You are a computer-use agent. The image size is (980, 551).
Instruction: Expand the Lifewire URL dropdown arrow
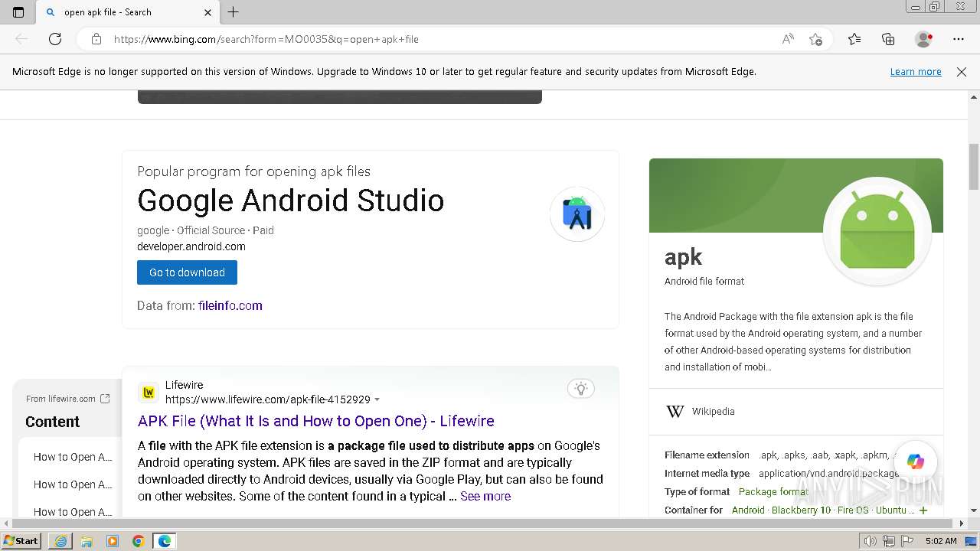tap(377, 400)
